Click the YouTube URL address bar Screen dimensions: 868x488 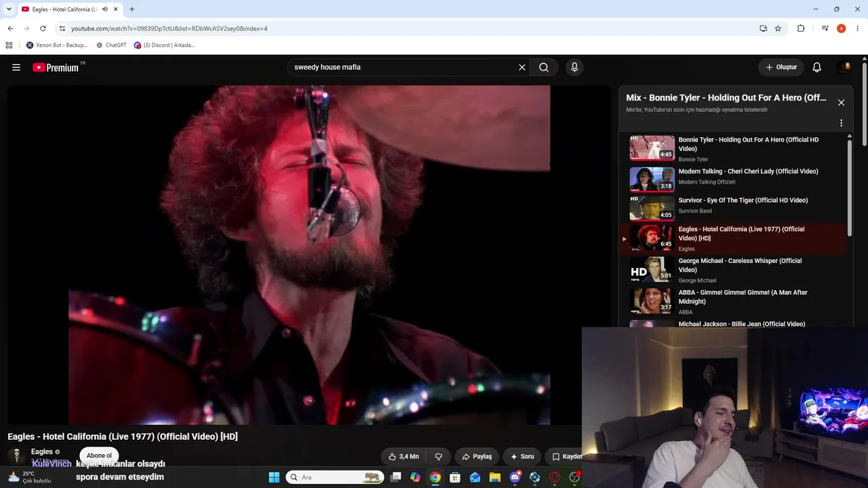tap(407, 28)
